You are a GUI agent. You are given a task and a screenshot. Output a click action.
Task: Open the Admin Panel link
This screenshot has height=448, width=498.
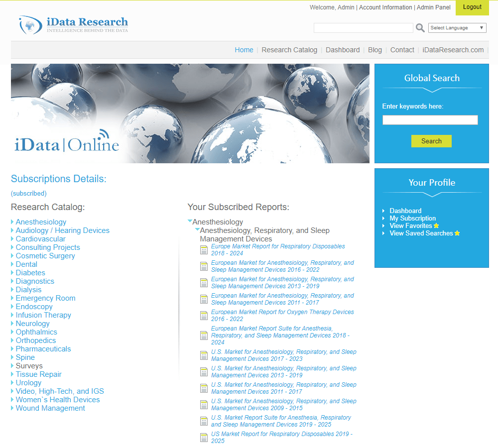(x=434, y=7)
